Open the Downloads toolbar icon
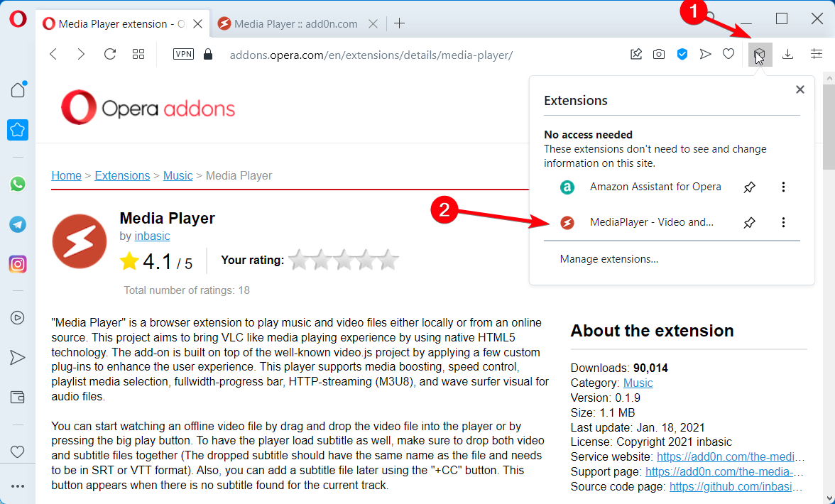The height and width of the screenshot is (504, 835). tap(787, 54)
